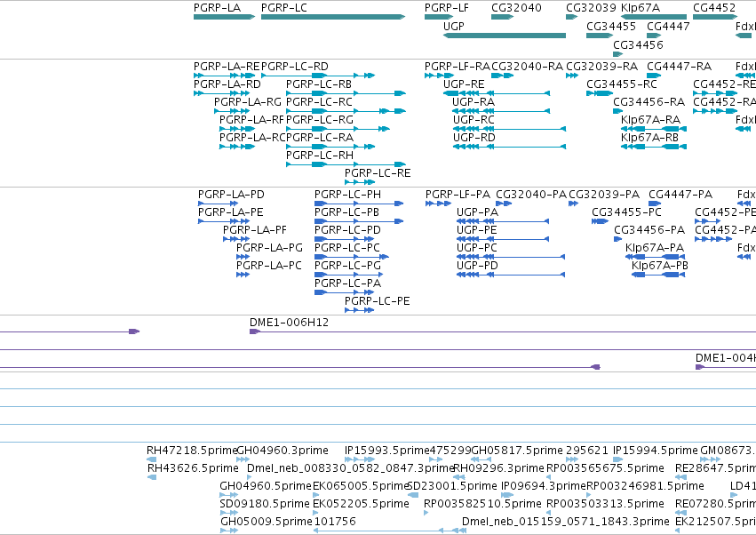Select transcript PGRP-LA-RD
Image resolution: width=756 pixels, height=535 pixels.
[227, 84]
